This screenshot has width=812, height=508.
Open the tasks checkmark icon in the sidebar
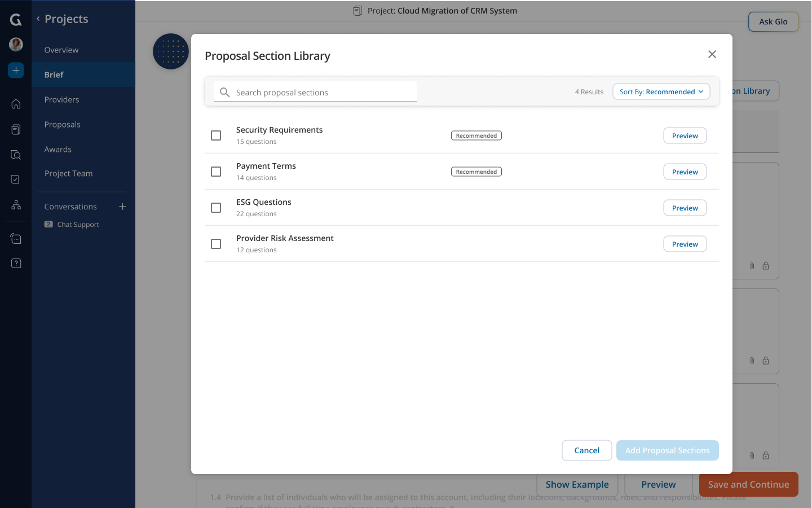point(15,179)
